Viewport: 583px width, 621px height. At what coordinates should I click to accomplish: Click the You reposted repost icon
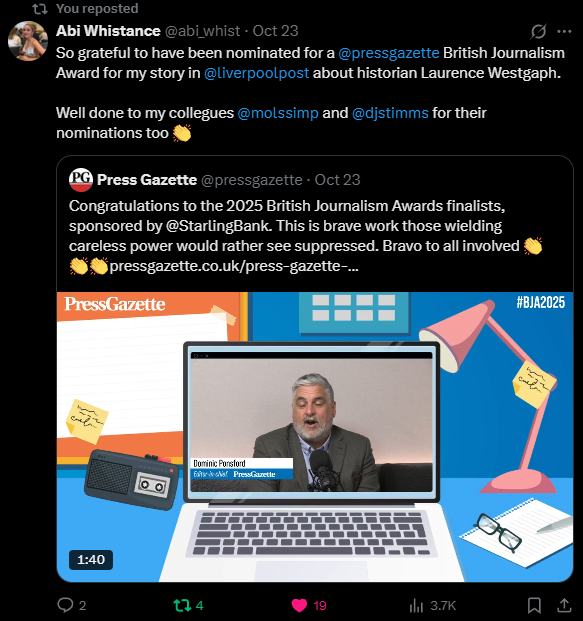click(40, 9)
